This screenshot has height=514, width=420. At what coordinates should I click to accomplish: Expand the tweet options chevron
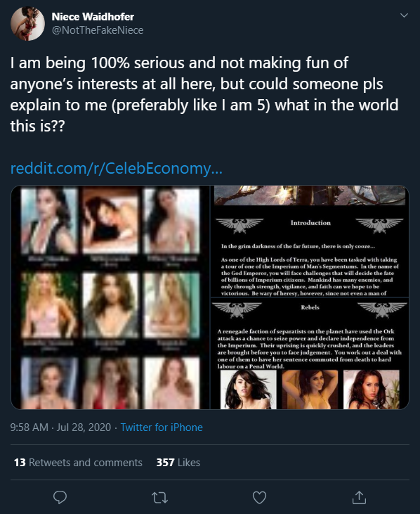click(x=404, y=15)
